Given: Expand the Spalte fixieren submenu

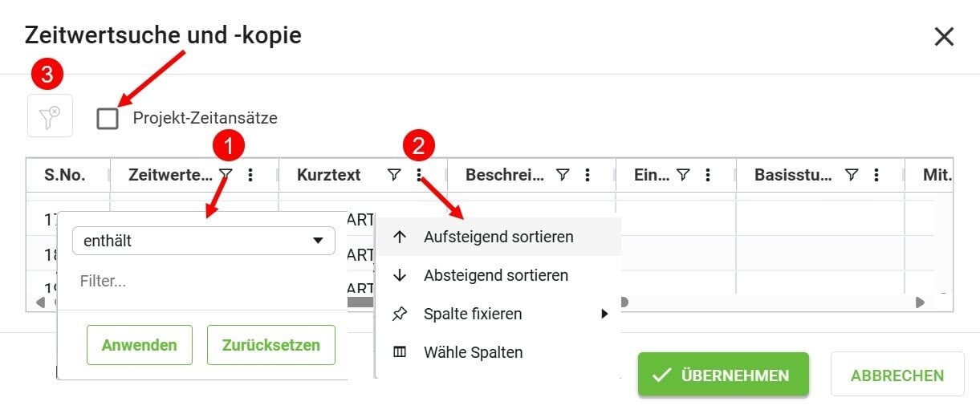Looking at the screenshot, I should point(498,314).
